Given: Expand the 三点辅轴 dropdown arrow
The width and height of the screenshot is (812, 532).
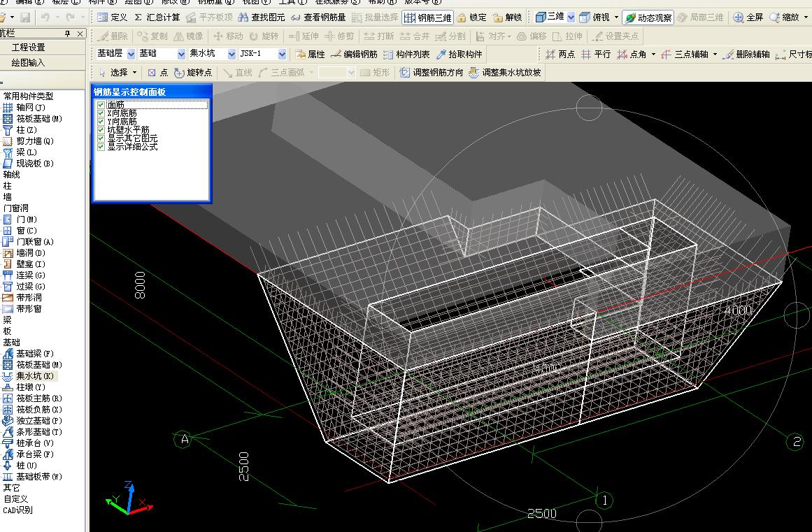Looking at the screenshot, I should [715, 55].
